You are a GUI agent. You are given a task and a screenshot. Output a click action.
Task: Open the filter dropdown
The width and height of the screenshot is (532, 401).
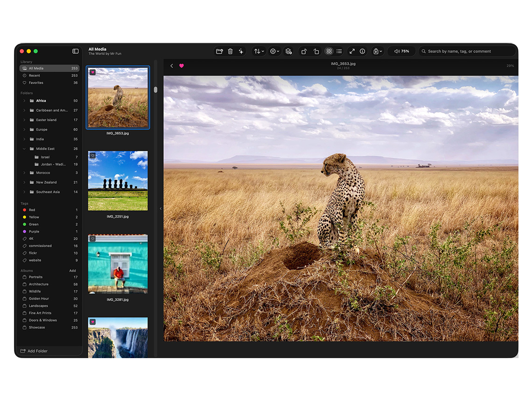pos(274,51)
